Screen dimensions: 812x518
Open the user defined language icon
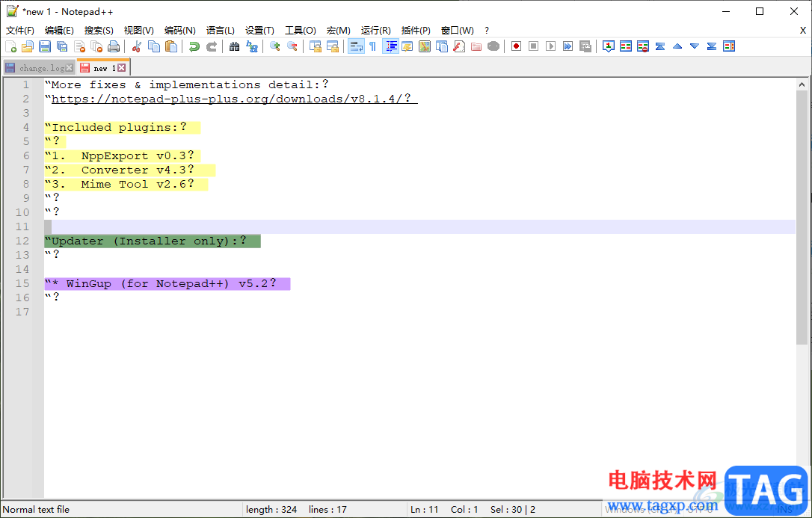point(407,46)
